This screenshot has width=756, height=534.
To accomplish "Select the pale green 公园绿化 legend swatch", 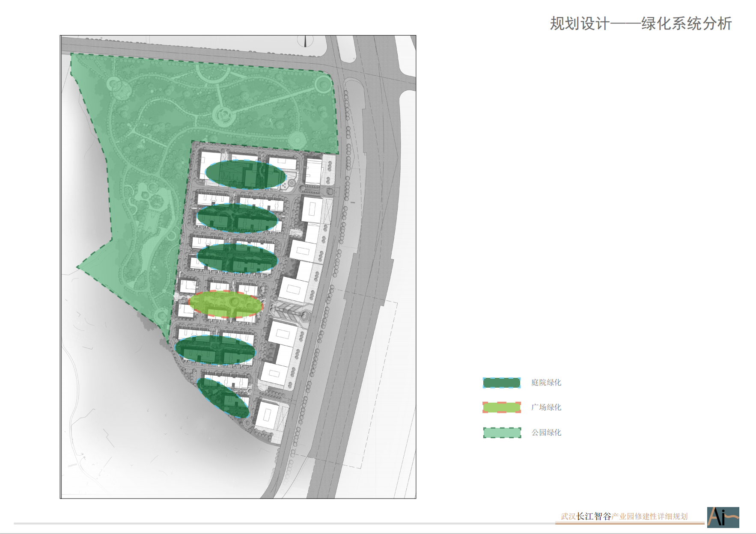I will coord(502,433).
